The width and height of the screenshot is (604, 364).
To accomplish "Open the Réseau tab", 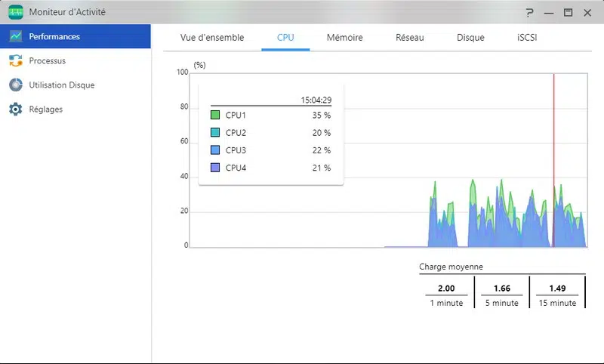I will point(410,37).
